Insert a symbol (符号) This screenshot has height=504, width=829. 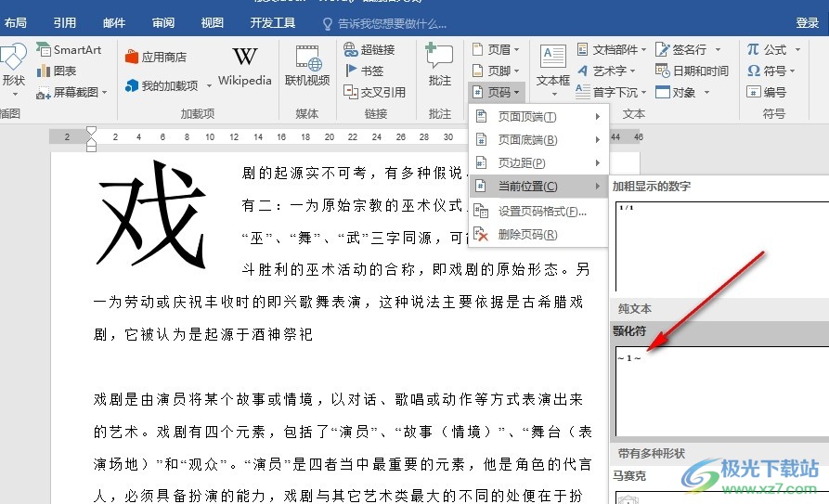[767, 71]
